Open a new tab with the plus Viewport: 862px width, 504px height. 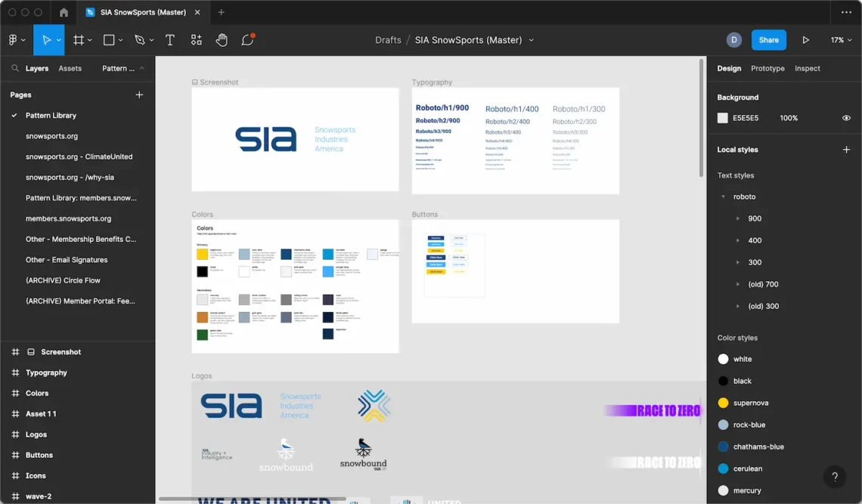[x=221, y=12]
